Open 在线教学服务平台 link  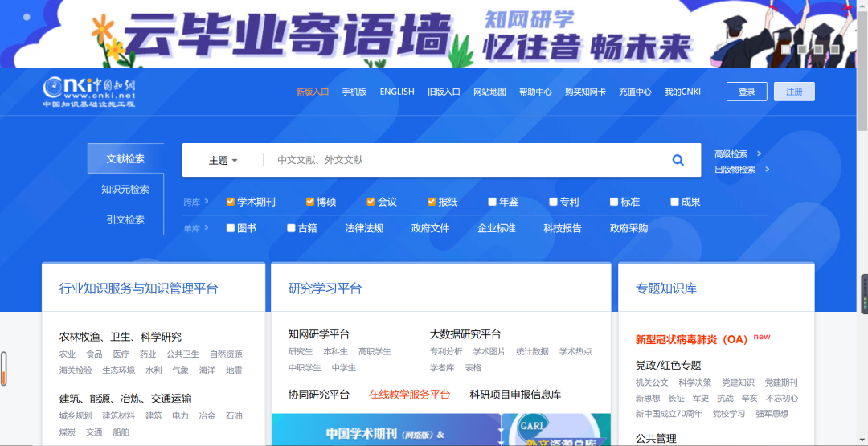coord(410,395)
